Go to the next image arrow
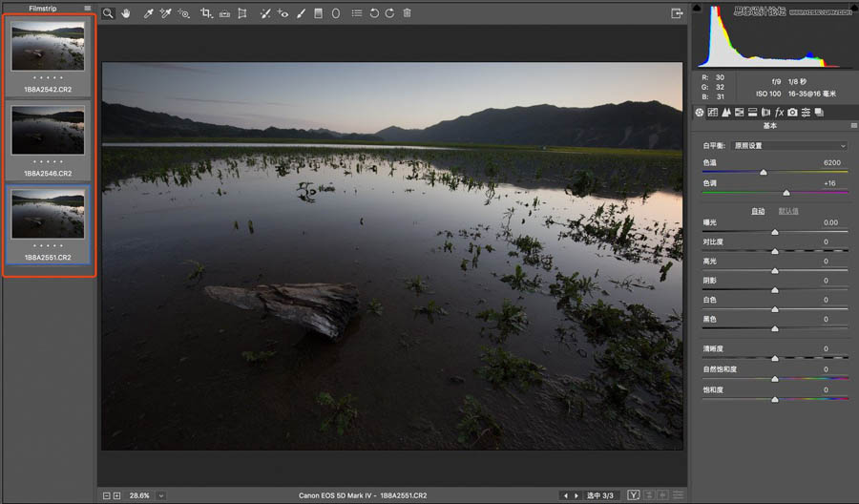Image resolution: width=859 pixels, height=504 pixels. (576, 495)
